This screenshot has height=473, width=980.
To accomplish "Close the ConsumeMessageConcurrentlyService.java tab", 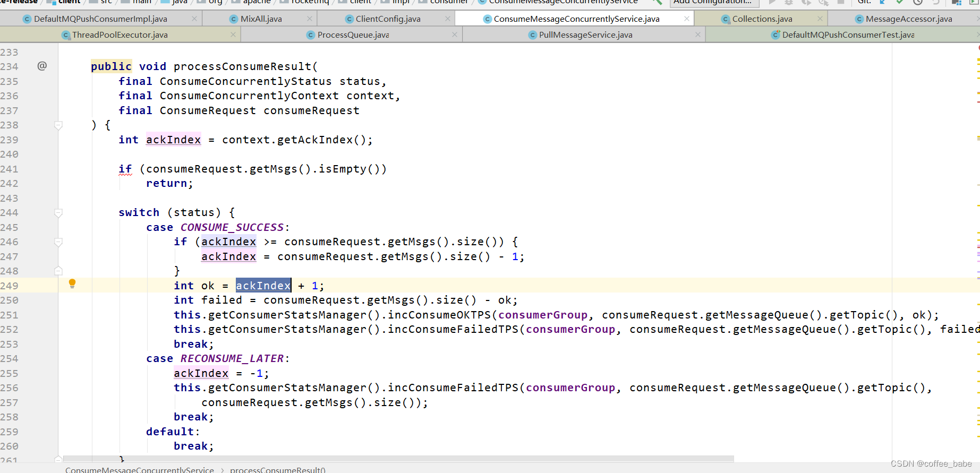I will [x=687, y=19].
